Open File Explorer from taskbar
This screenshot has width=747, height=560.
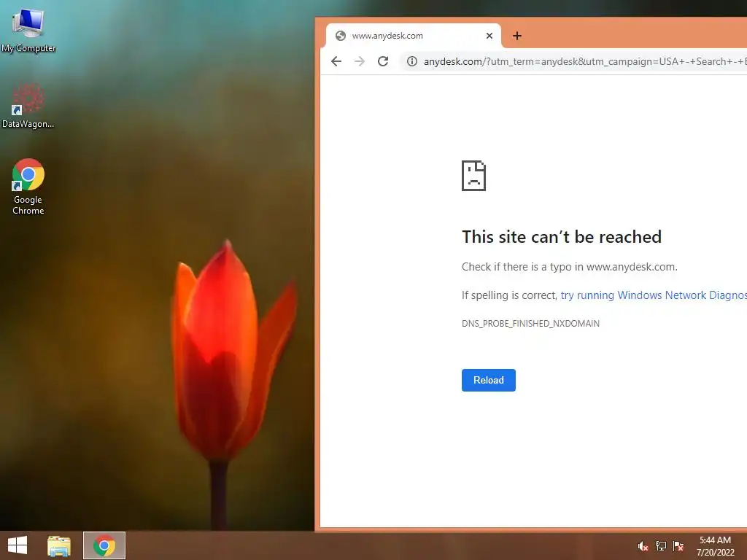(59, 545)
